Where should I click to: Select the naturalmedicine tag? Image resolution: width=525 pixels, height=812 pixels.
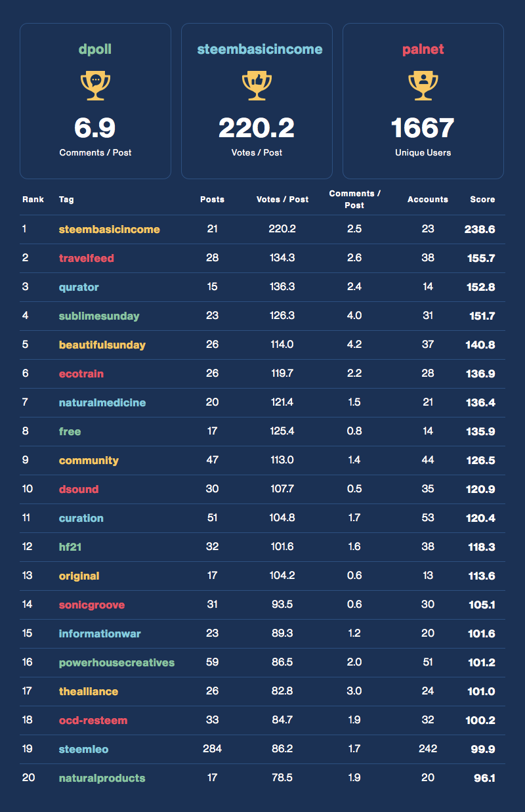coord(102,402)
